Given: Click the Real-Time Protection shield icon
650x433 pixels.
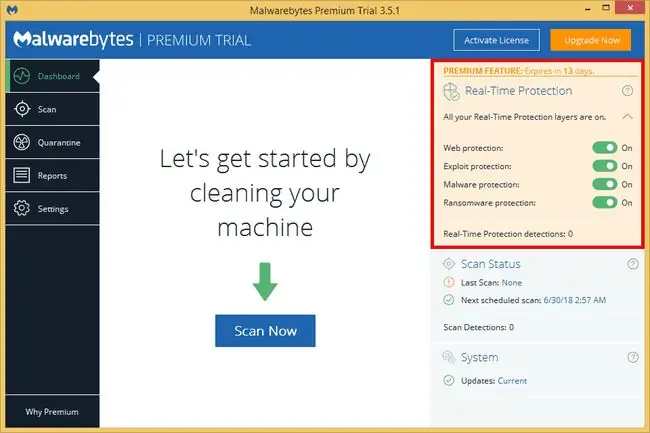Looking at the screenshot, I should click(x=451, y=92).
